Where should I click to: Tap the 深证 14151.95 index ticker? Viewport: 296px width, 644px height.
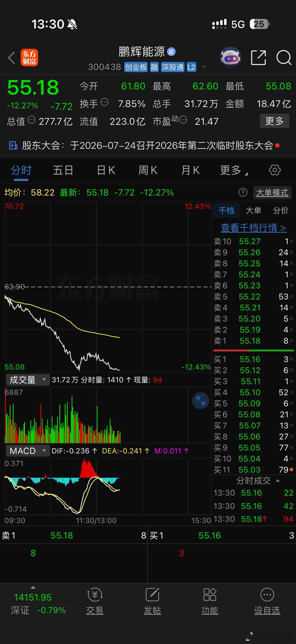(x=38, y=603)
